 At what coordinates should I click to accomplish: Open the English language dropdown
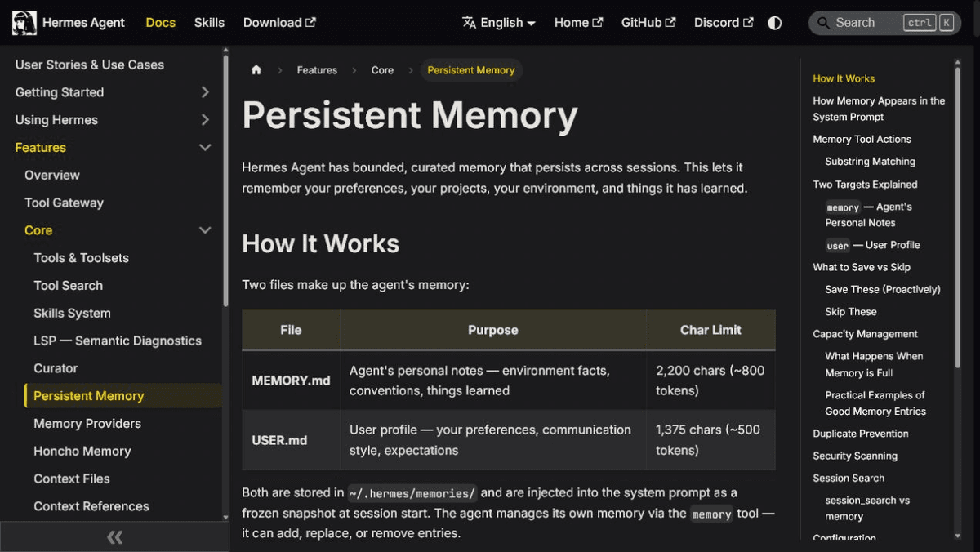coord(499,23)
